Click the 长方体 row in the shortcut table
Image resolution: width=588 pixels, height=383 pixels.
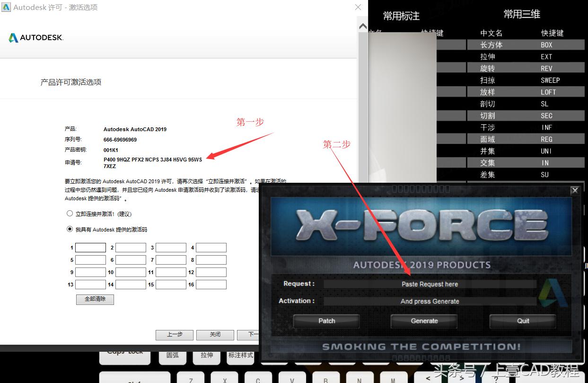(x=526, y=45)
